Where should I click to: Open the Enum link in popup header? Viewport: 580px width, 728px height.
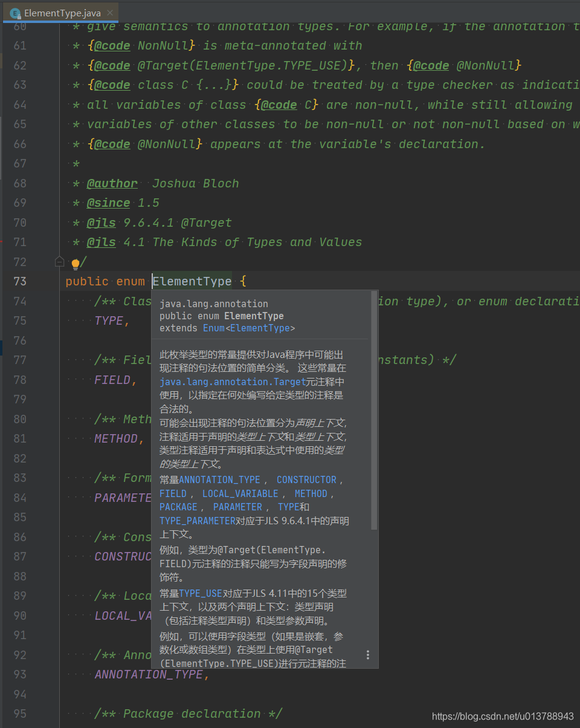point(213,328)
